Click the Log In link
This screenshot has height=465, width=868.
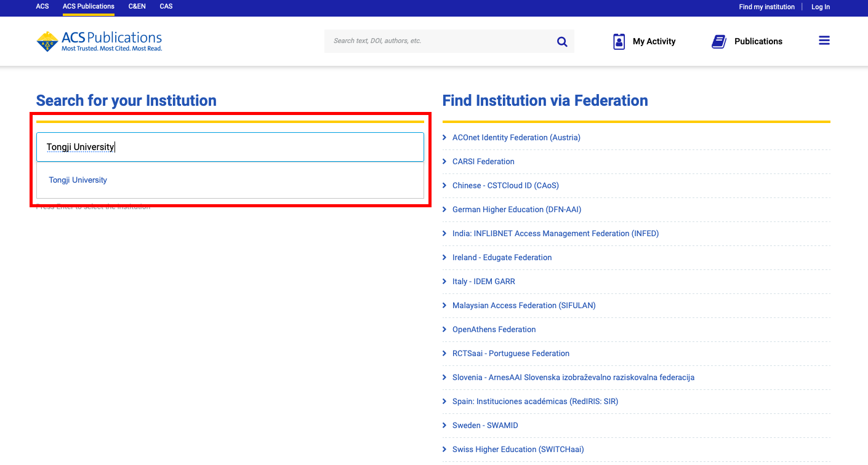tap(821, 7)
